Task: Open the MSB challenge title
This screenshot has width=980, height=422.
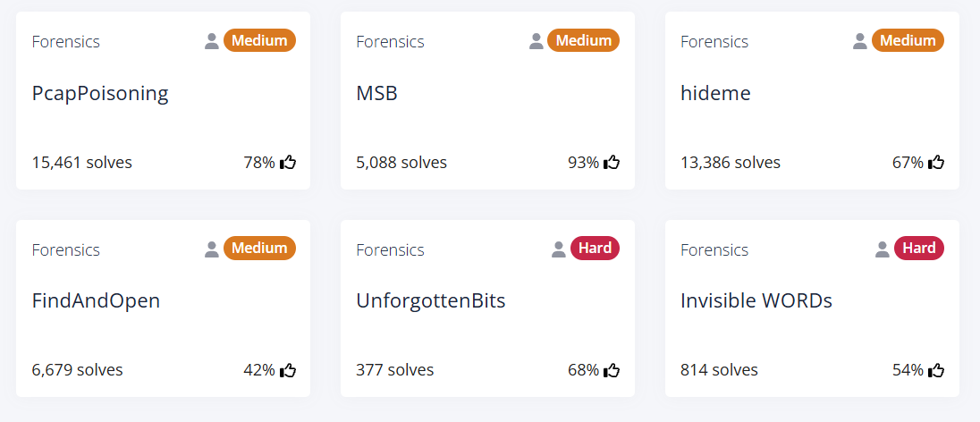Action: (376, 93)
